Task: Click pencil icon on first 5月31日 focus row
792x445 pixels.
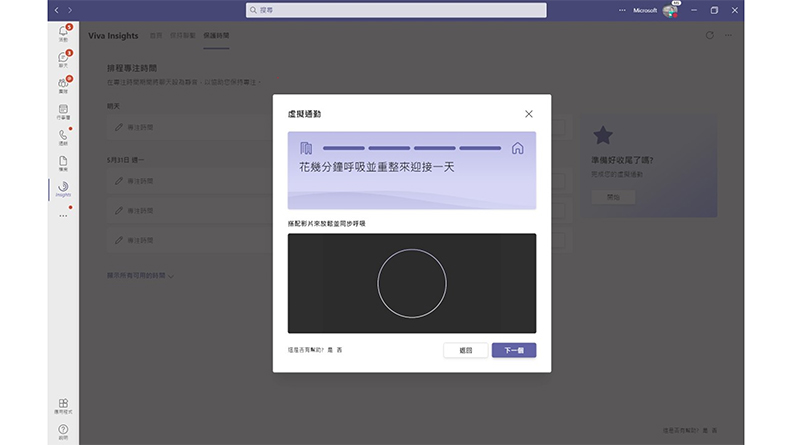Action: point(119,181)
